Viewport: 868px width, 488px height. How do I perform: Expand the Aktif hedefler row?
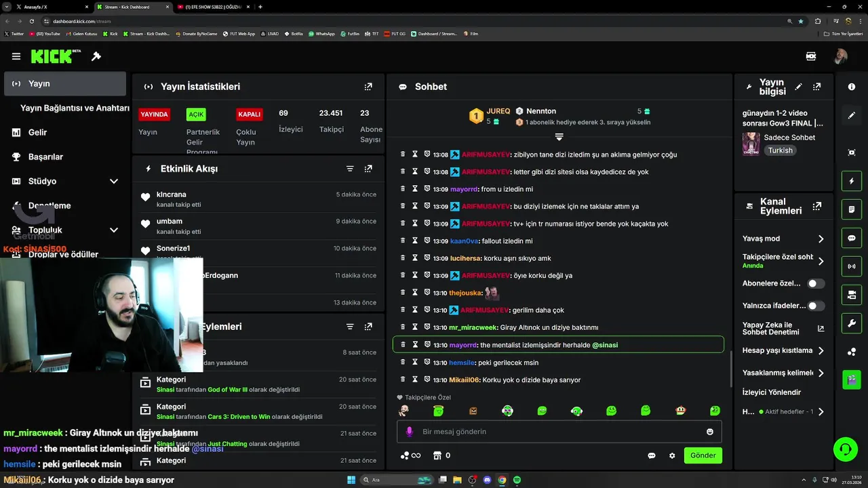coord(784,411)
